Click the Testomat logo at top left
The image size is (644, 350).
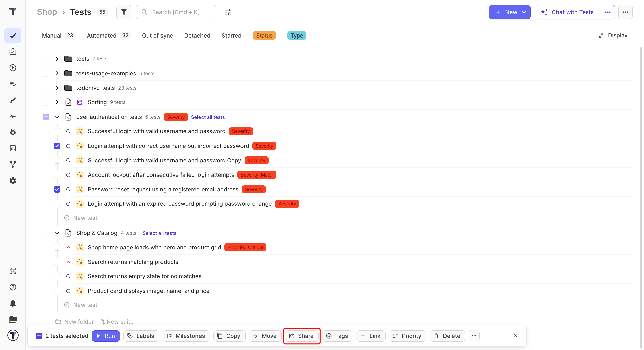click(x=13, y=11)
